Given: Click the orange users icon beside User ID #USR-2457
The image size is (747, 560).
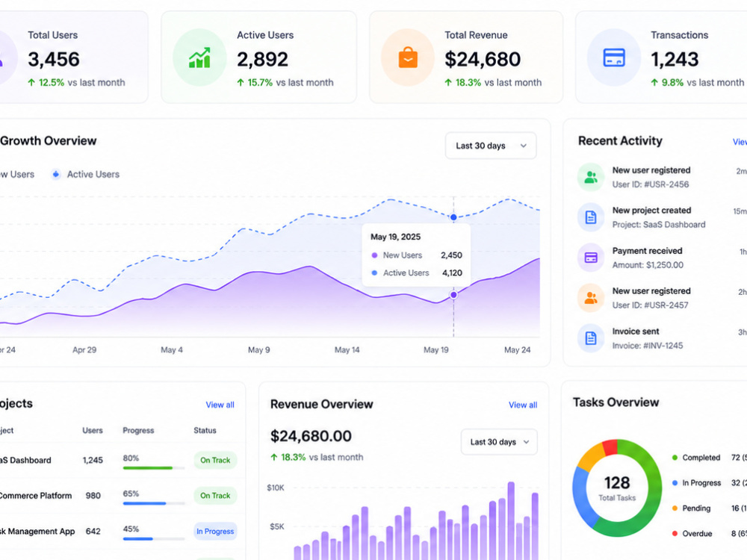Looking at the screenshot, I should coord(591,298).
